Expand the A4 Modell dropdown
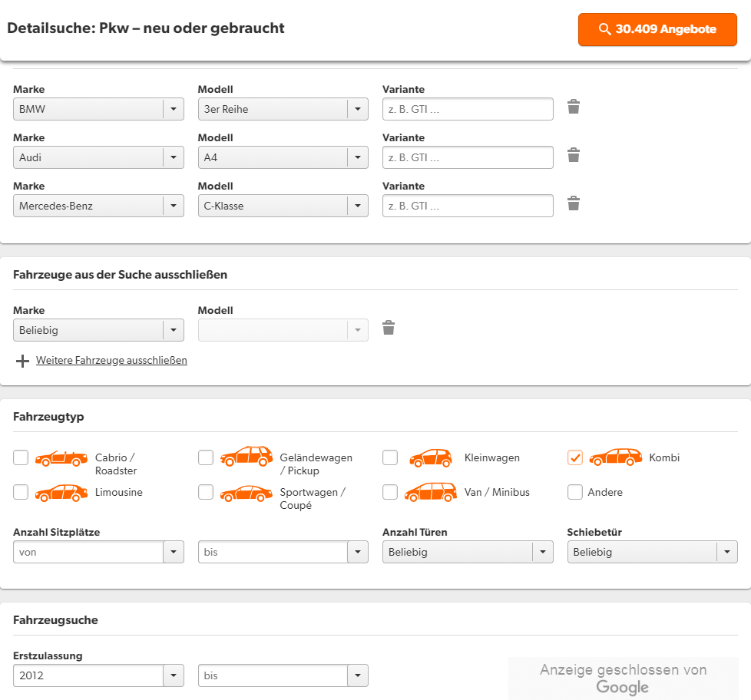 coord(283,157)
